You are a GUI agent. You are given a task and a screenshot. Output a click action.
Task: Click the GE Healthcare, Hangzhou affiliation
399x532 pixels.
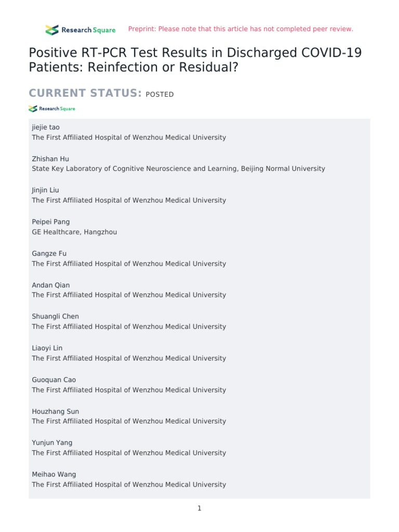tap(74, 232)
